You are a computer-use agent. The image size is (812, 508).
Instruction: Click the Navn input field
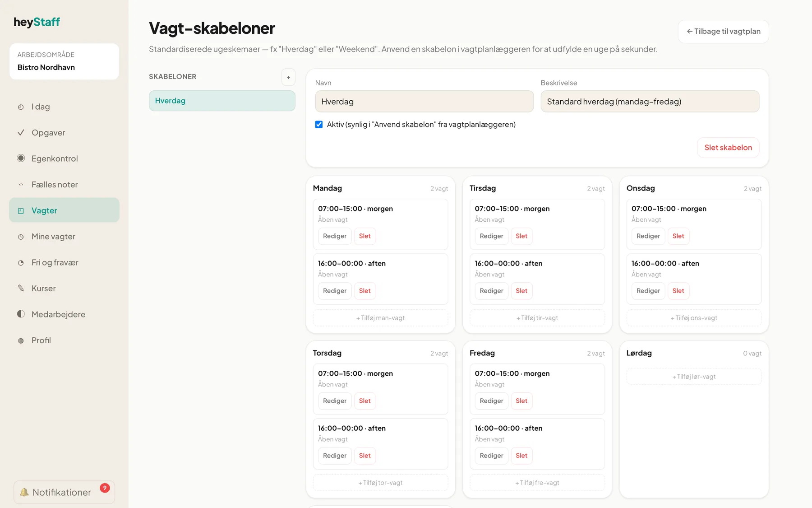click(x=424, y=102)
